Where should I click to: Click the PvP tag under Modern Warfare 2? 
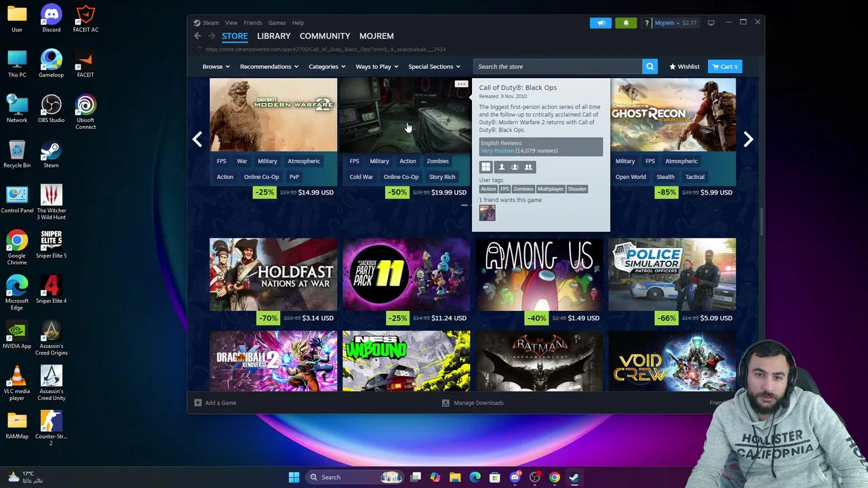(294, 177)
